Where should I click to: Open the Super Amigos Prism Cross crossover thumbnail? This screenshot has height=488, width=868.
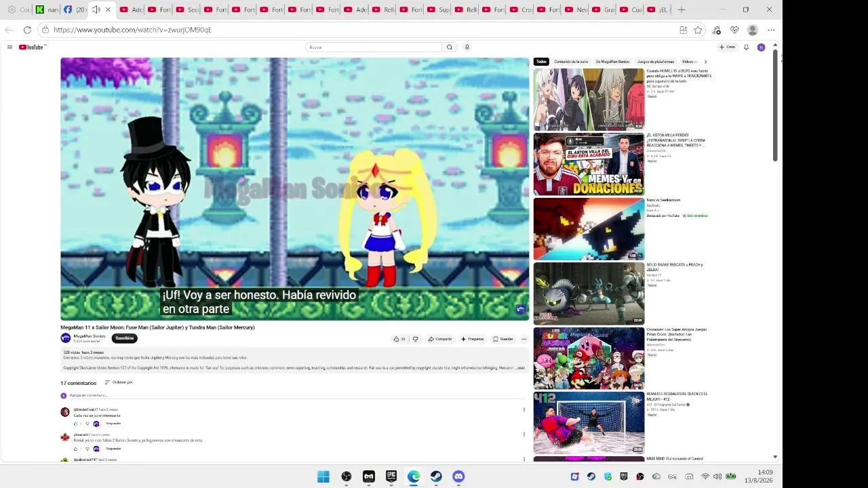(x=589, y=359)
